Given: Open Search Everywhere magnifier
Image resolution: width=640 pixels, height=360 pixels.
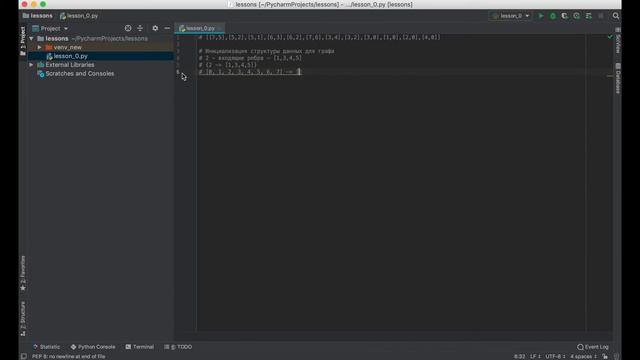Looking at the screenshot, I should tap(616, 16).
